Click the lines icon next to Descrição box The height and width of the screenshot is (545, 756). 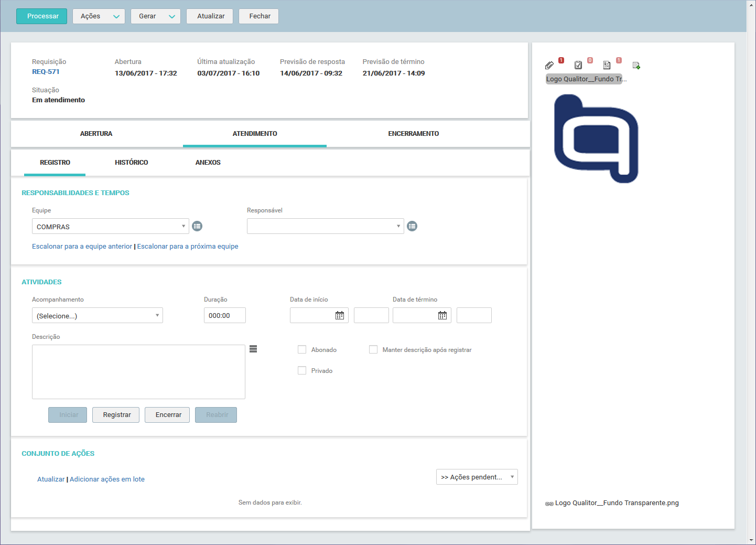click(253, 349)
